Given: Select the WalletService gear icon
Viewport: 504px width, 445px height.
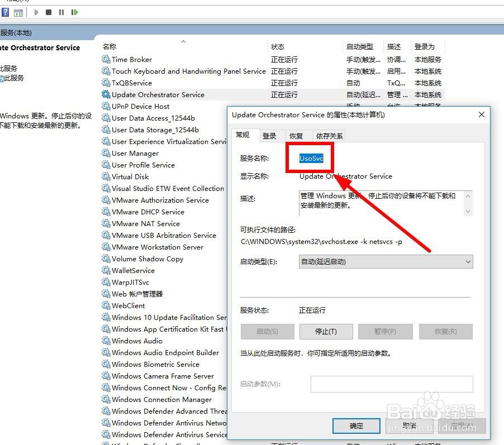Looking at the screenshot, I should point(106,270).
